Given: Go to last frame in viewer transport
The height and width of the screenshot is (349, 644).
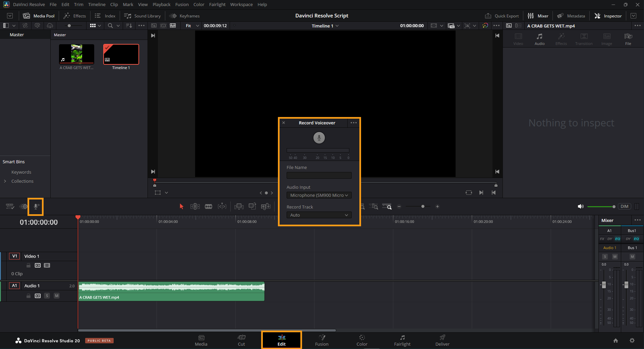Looking at the screenshot, I should pyautogui.click(x=481, y=192).
